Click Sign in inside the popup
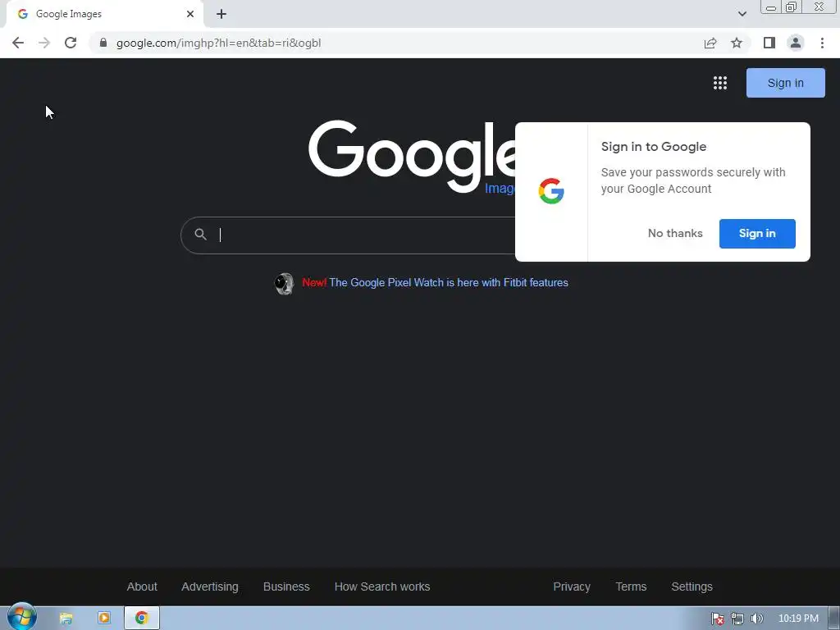The width and height of the screenshot is (840, 630). pyautogui.click(x=757, y=234)
